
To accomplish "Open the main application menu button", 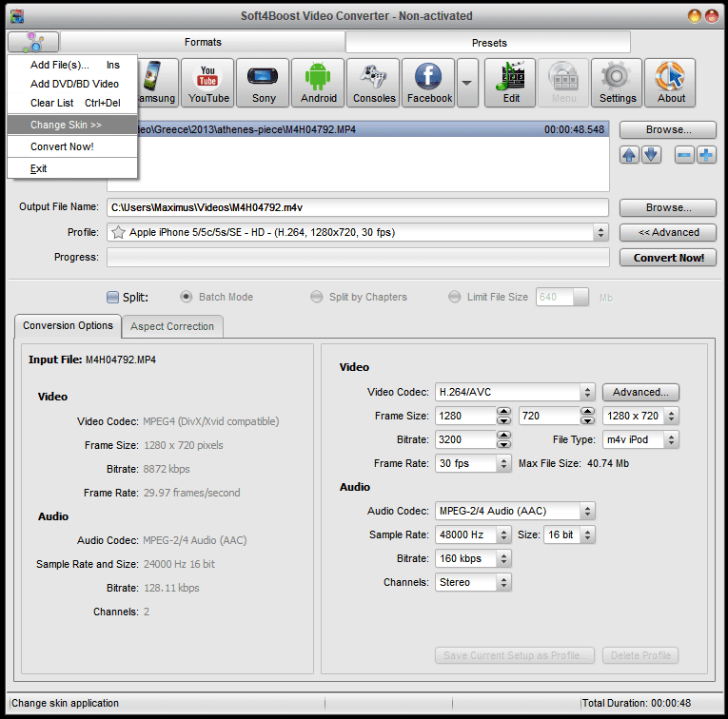I will tap(33, 42).
